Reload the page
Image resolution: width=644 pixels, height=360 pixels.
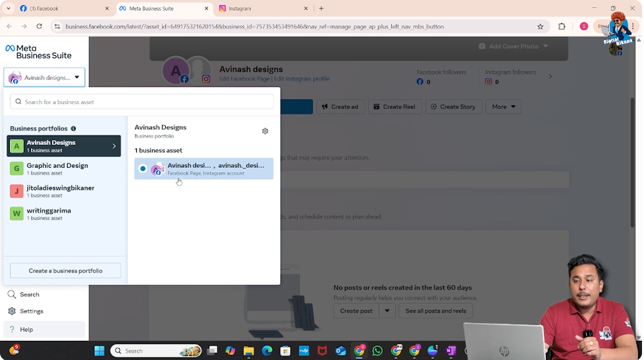40,26
